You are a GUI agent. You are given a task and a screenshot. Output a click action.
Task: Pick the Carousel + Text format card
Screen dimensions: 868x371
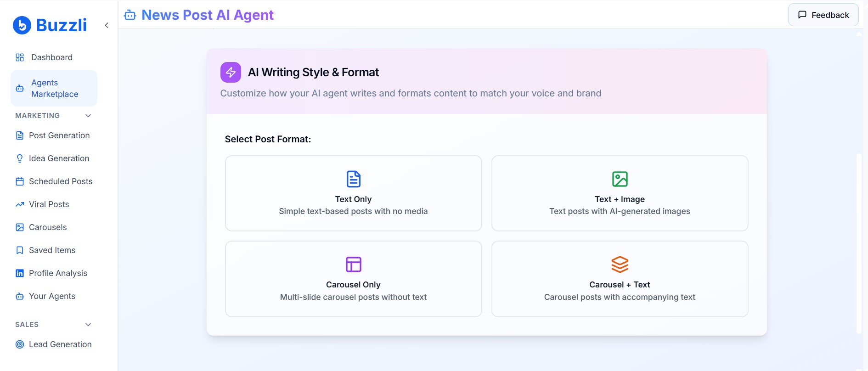click(x=620, y=279)
